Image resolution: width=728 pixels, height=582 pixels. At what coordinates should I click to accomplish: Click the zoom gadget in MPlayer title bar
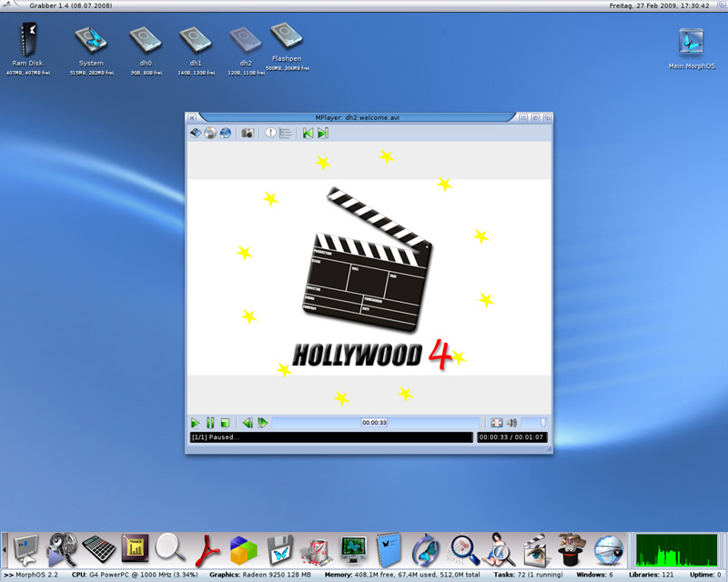click(535, 118)
